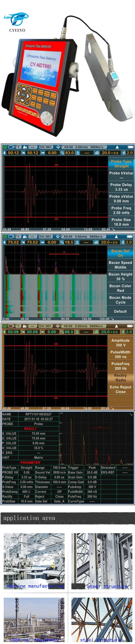
Task: Click the Gate Sel Gate_A cell
Action: (51, 501)
